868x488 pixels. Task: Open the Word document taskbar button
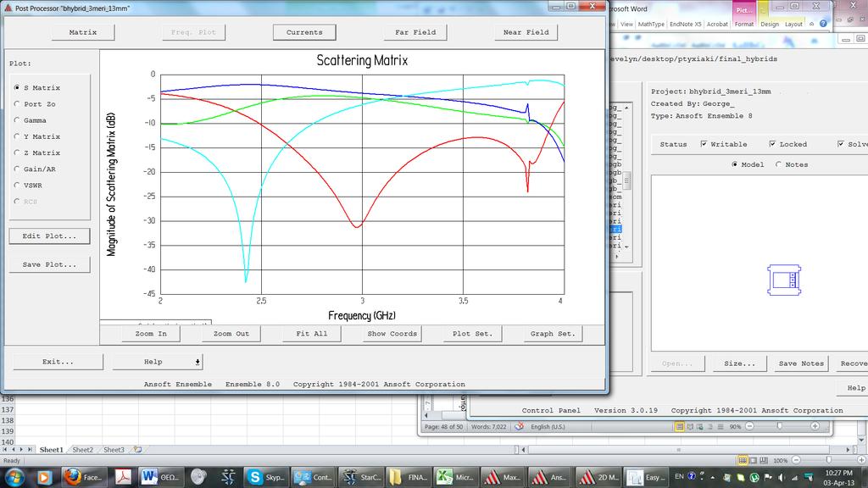[x=159, y=477]
